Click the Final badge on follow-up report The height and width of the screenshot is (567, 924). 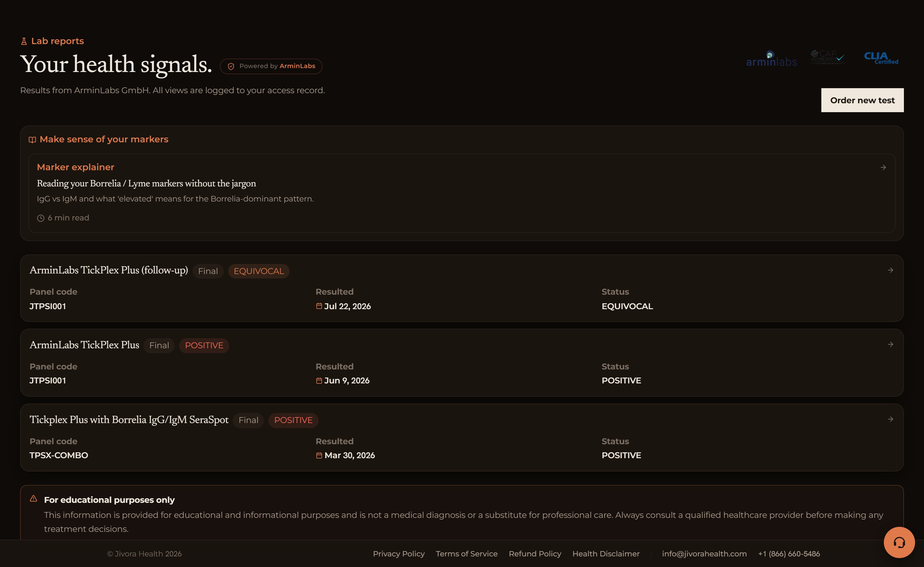(x=208, y=271)
